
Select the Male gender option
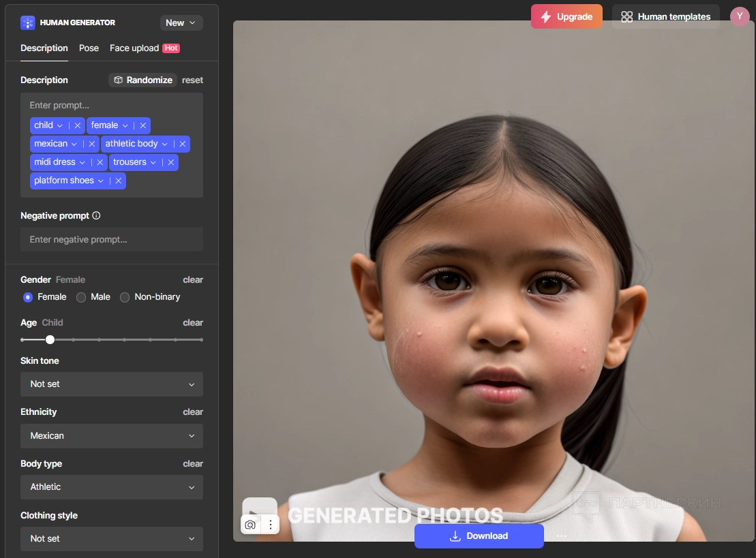click(x=81, y=297)
